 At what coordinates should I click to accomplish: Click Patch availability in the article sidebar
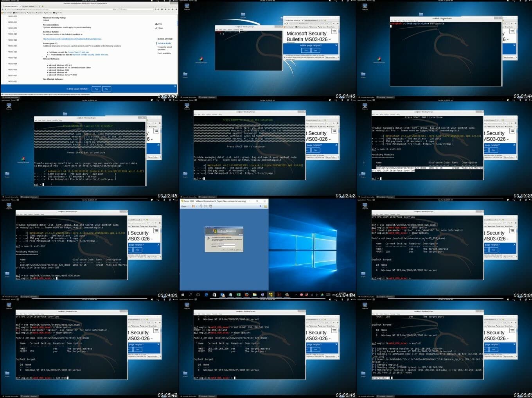164,53
